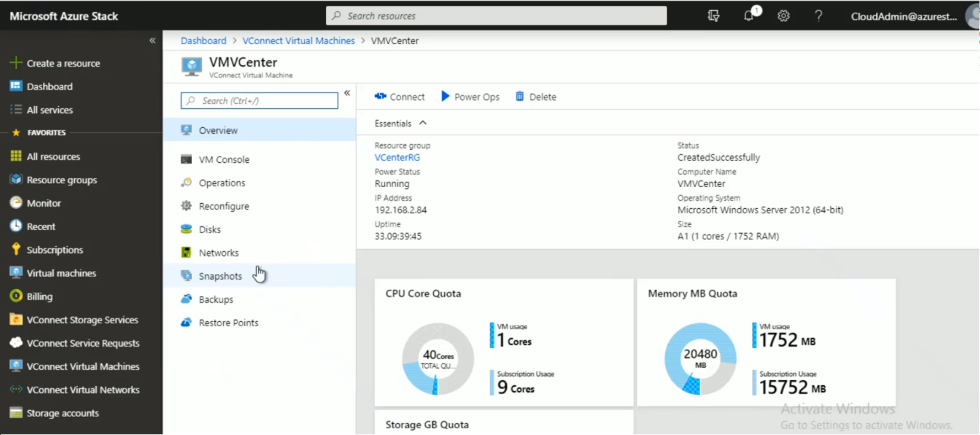Viewport: 980px width, 435px height.
Task: Click the Operations wrench icon
Action: 186,182
